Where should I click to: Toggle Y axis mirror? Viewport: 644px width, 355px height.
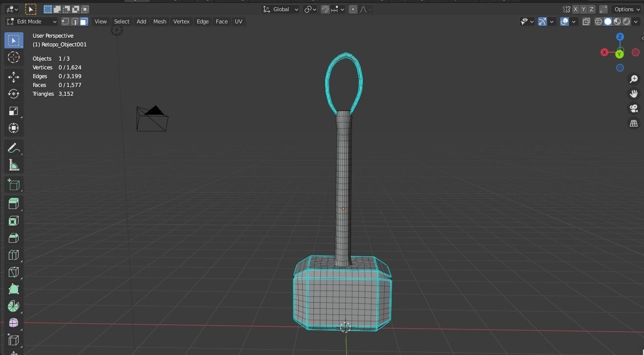coord(583,9)
